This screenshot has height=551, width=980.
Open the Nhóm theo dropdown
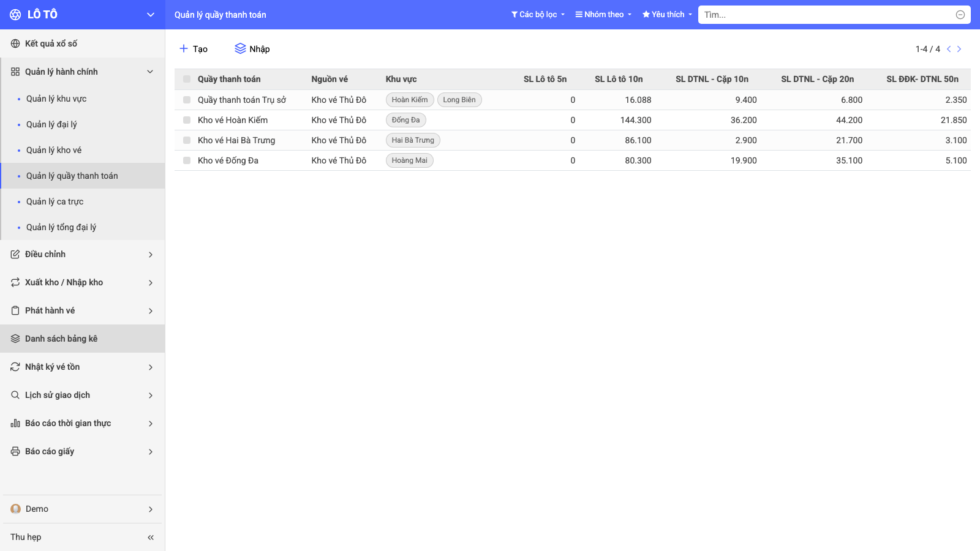(603, 15)
